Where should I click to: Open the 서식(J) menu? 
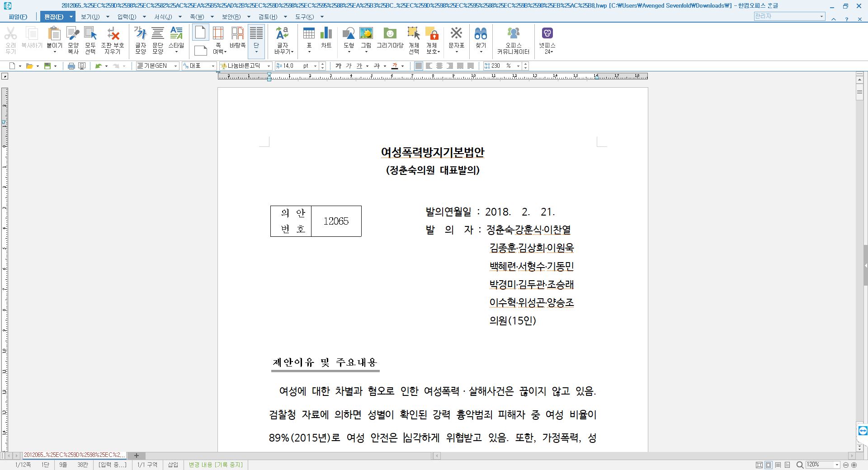coord(163,17)
